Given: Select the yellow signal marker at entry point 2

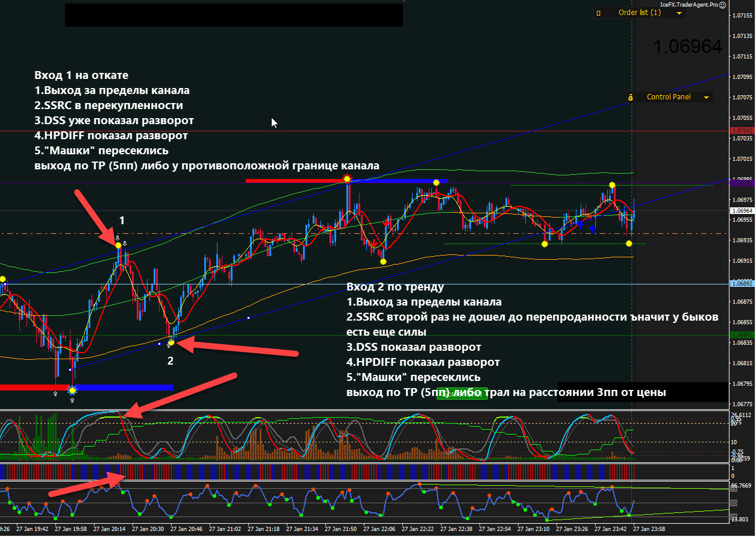Looking at the screenshot, I should click(170, 343).
